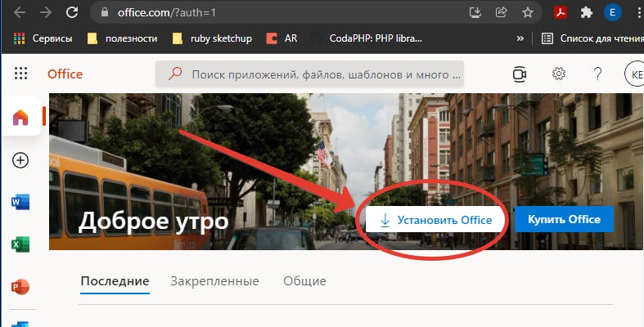
Task: Click the Установить Office button
Action: pos(435,220)
